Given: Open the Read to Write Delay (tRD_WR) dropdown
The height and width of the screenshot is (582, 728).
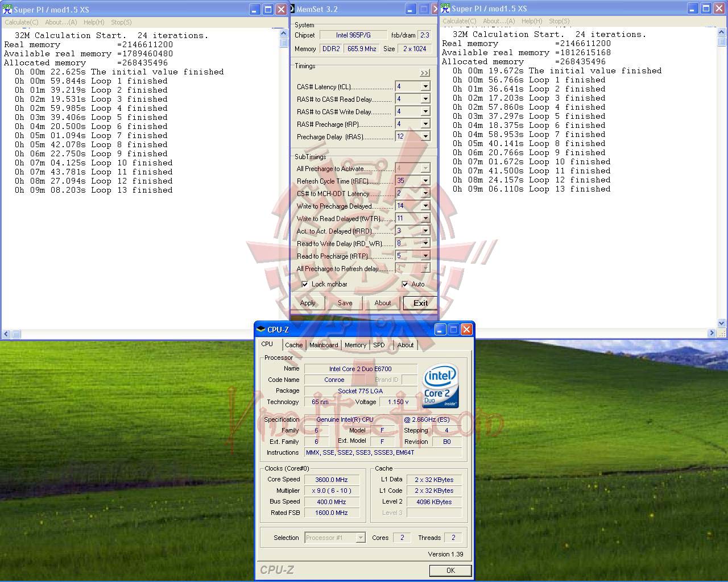Looking at the screenshot, I should (425, 243).
